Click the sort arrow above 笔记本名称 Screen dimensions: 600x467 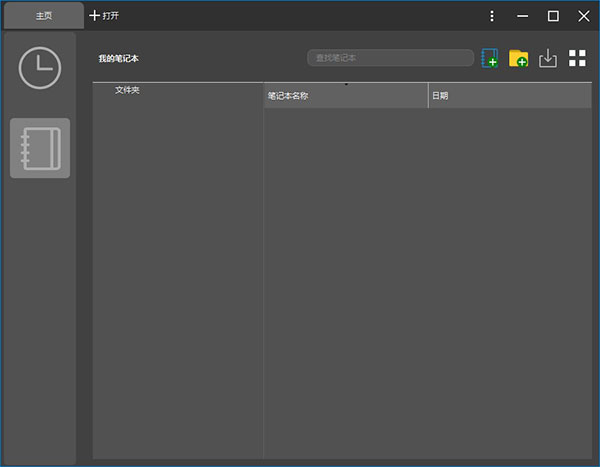tap(346, 85)
